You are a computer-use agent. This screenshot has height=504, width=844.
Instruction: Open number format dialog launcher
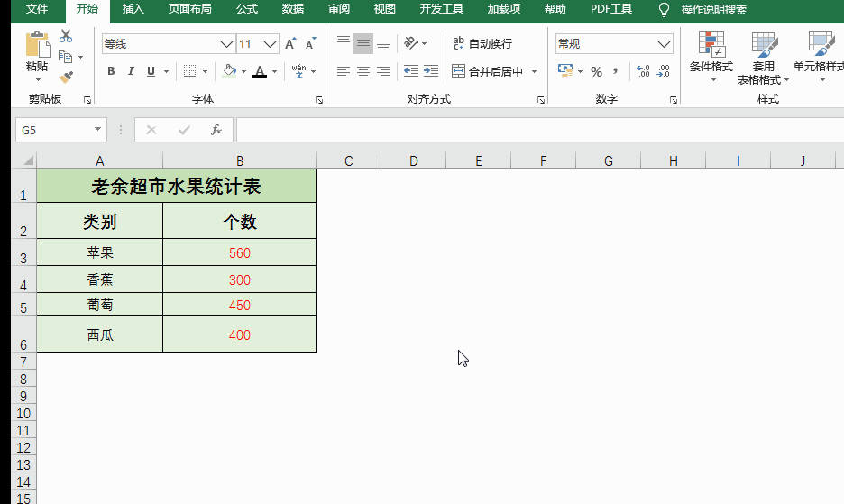(674, 100)
